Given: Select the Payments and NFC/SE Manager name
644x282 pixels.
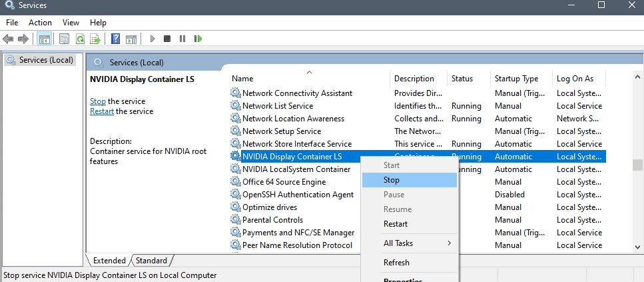Looking at the screenshot, I should pyautogui.click(x=298, y=233).
